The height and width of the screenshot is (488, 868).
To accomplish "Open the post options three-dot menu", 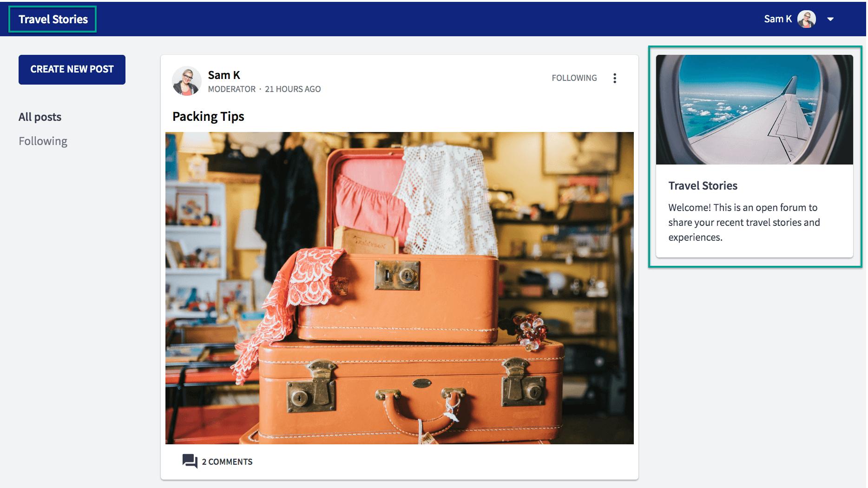I will (x=615, y=78).
